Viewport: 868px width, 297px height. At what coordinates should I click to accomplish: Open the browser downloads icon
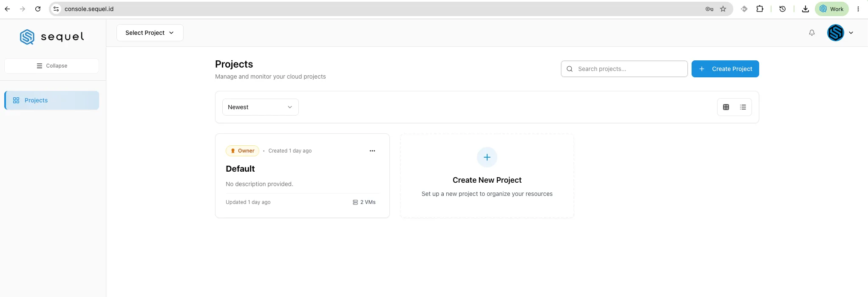[806, 9]
